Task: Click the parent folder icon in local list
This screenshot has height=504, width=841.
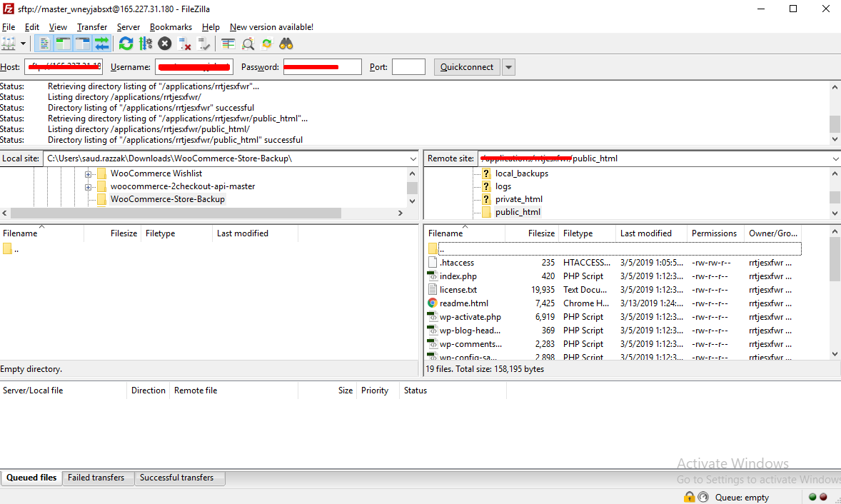Action: tap(8, 248)
